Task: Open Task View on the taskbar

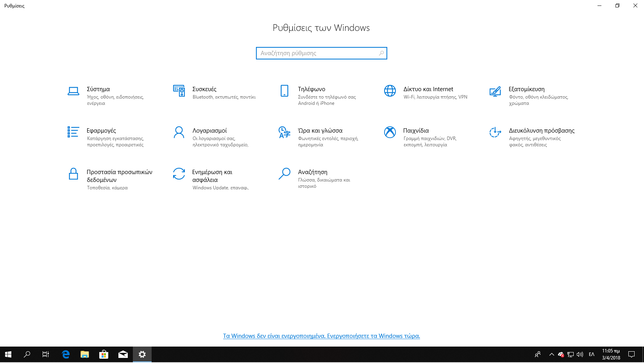Action: pyautogui.click(x=46, y=354)
